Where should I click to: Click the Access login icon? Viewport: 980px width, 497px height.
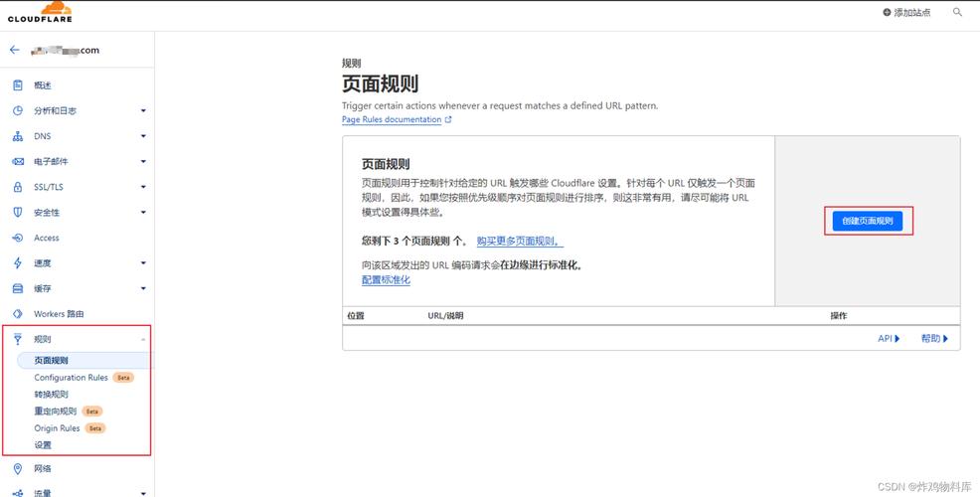point(18,239)
